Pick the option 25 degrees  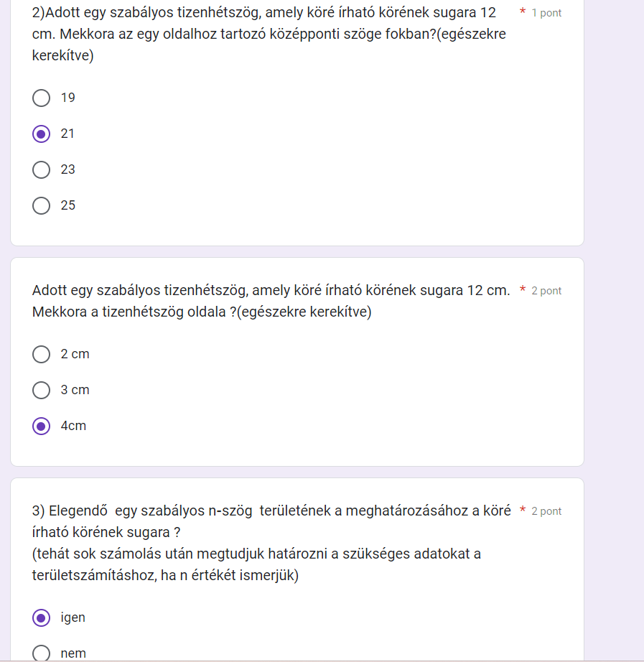[x=42, y=205]
